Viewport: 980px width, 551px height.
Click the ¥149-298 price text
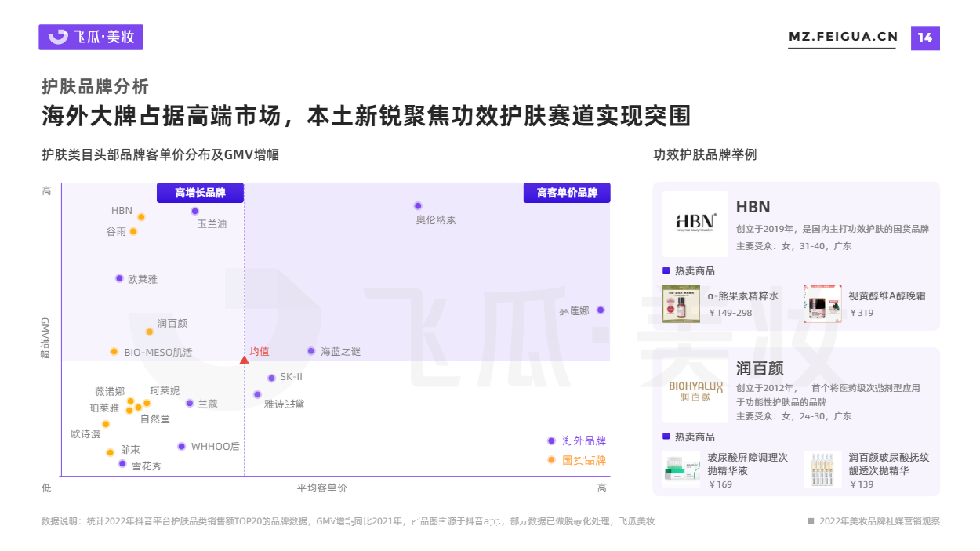(x=730, y=313)
